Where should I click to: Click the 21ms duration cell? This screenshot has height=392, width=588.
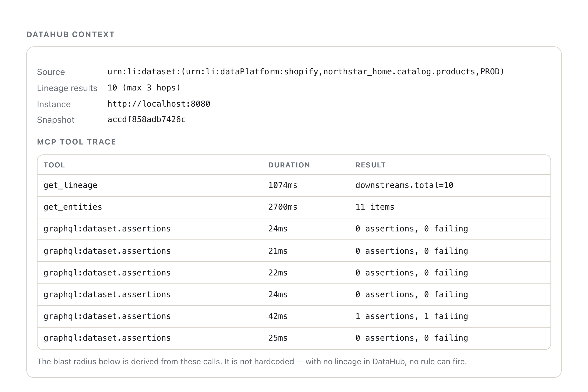tap(278, 251)
